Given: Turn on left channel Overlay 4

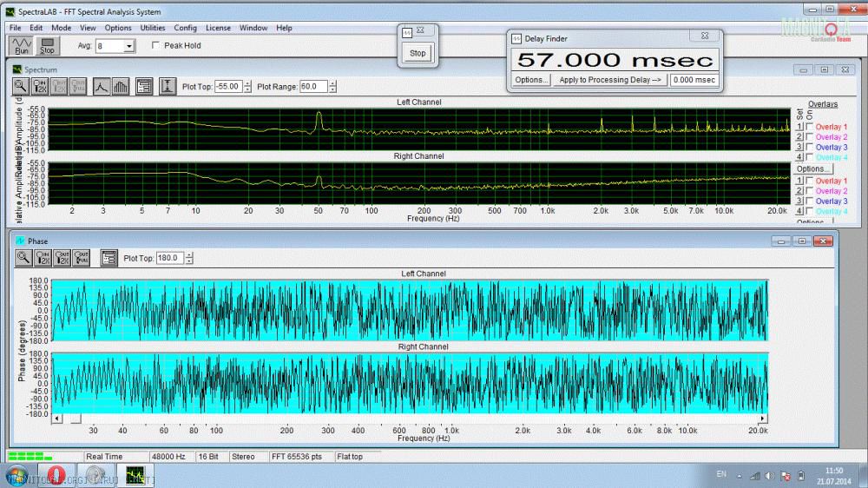Looking at the screenshot, I should [809, 157].
